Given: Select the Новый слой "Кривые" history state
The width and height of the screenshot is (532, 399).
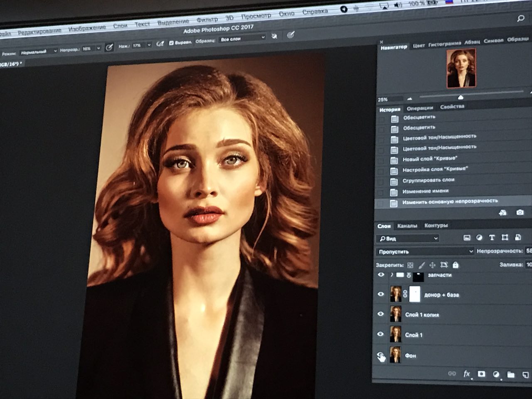Looking at the screenshot, I should tap(429, 159).
